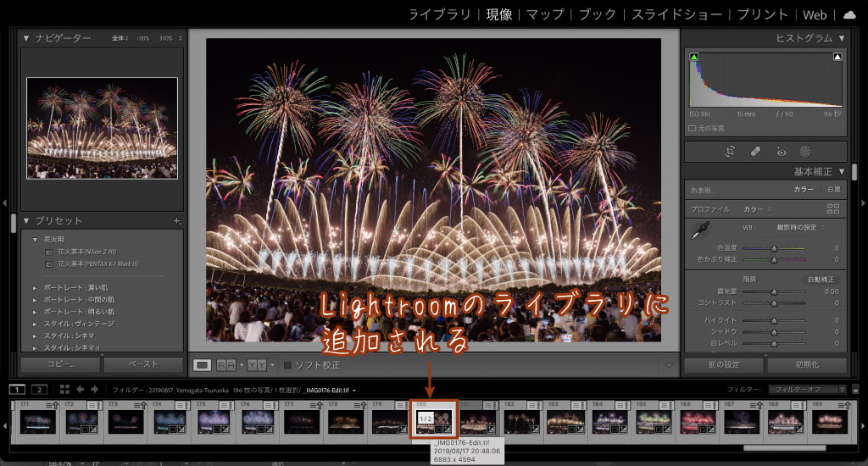868x466 pixels.
Task: Set treatment to カラー
Action: click(804, 189)
